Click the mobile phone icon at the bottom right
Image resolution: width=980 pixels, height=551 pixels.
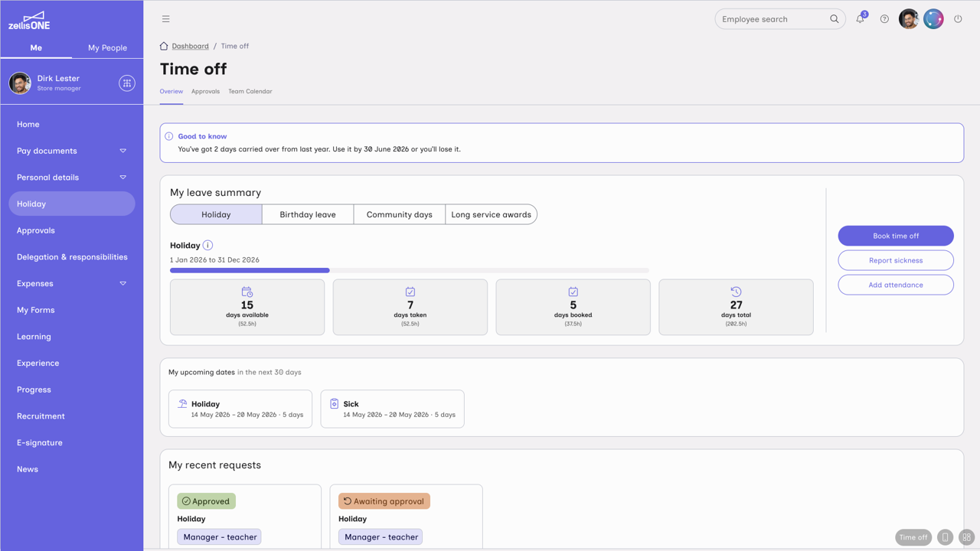[x=946, y=537]
